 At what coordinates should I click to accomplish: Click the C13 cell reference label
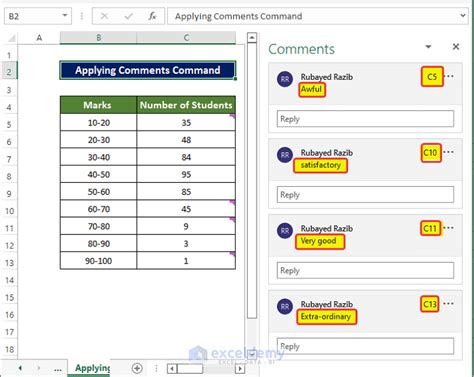[430, 304]
